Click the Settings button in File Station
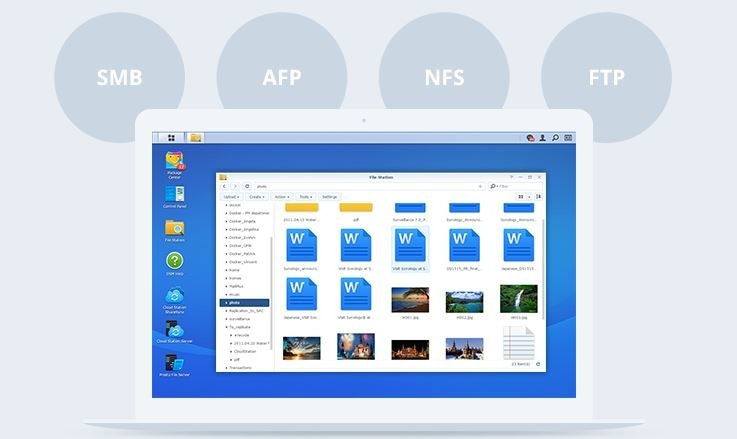Viewport: 737px width, 439px height. (x=330, y=197)
